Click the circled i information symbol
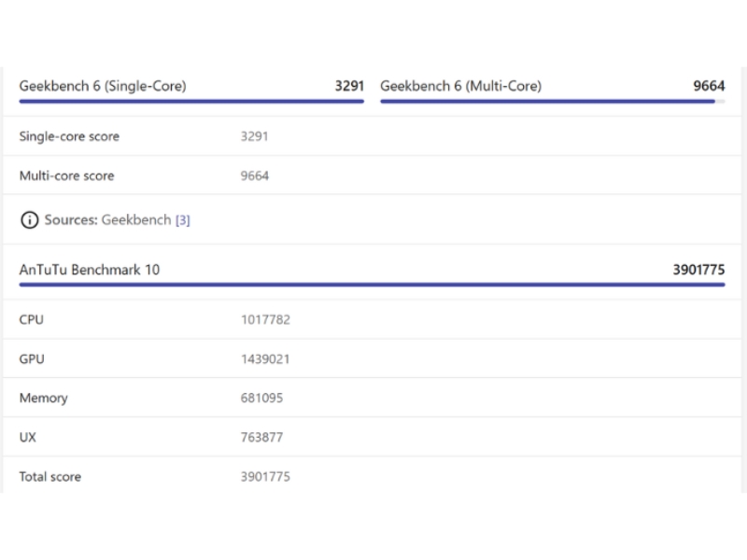 (x=29, y=220)
